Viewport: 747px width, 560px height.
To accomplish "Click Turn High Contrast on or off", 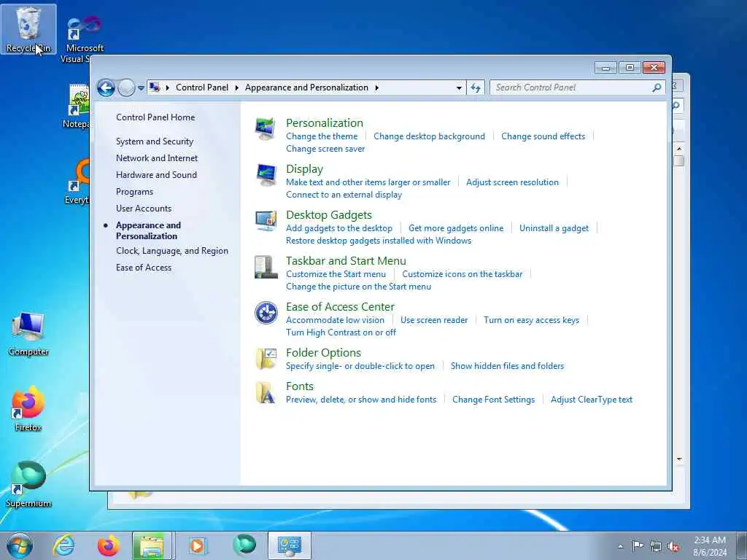I will click(341, 332).
